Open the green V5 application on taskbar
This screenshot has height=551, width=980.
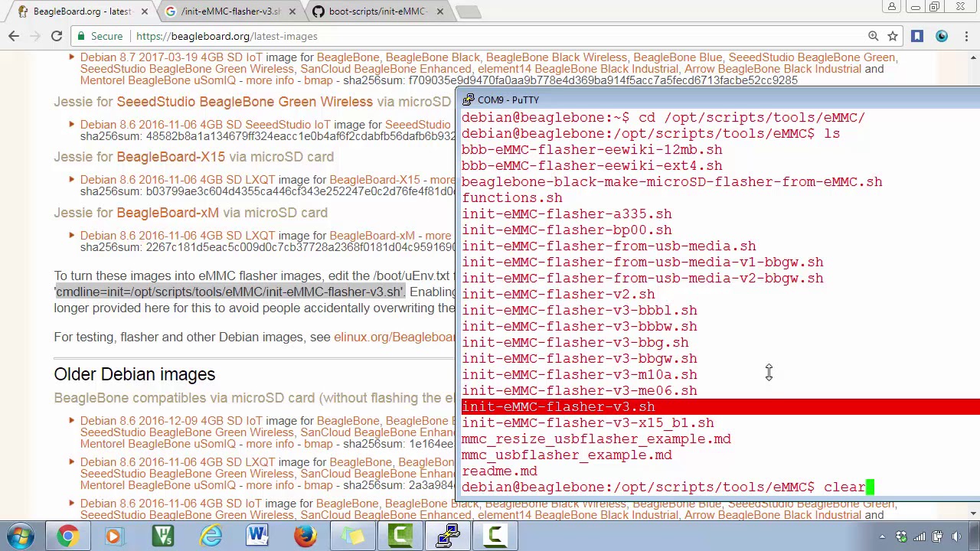click(x=162, y=536)
